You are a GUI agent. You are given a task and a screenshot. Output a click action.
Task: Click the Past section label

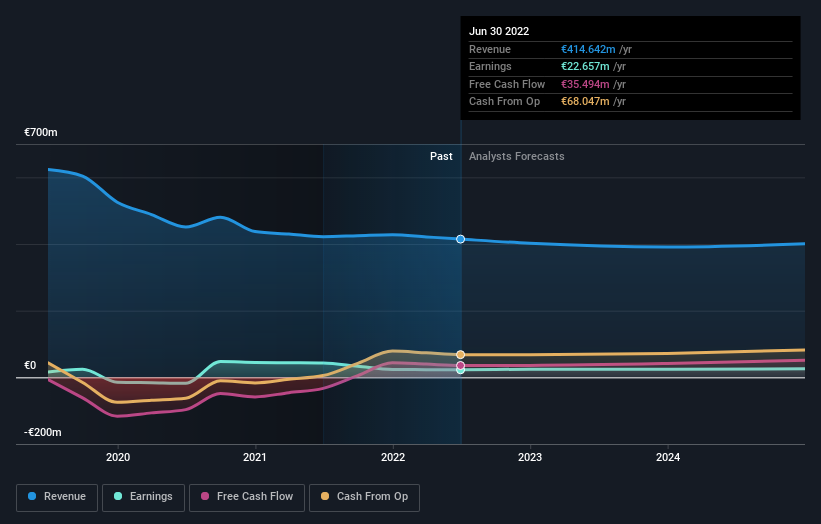(441, 156)
